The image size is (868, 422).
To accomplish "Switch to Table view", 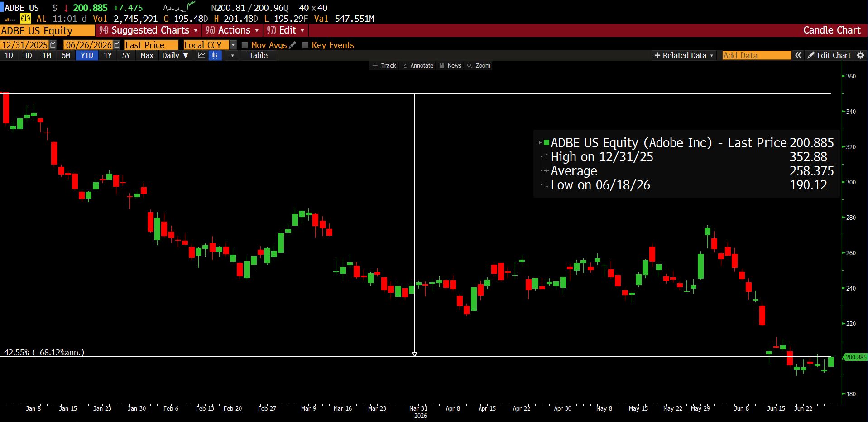I will 258,55.
